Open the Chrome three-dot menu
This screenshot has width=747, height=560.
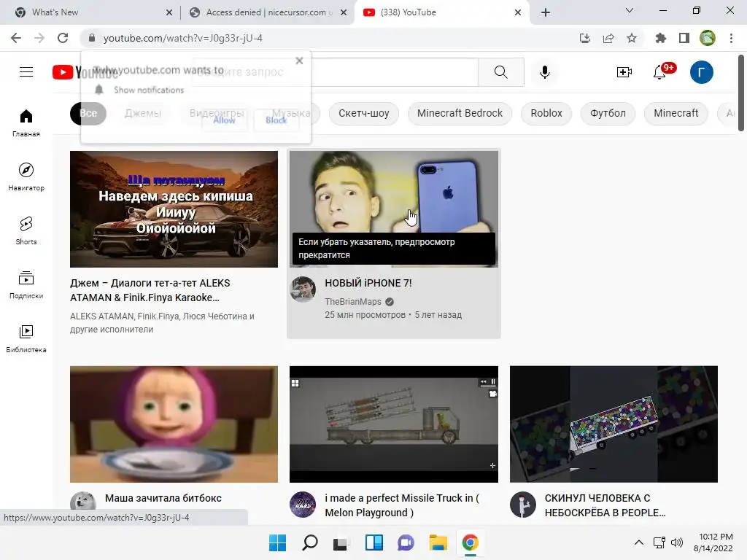[x=731, y=38]
